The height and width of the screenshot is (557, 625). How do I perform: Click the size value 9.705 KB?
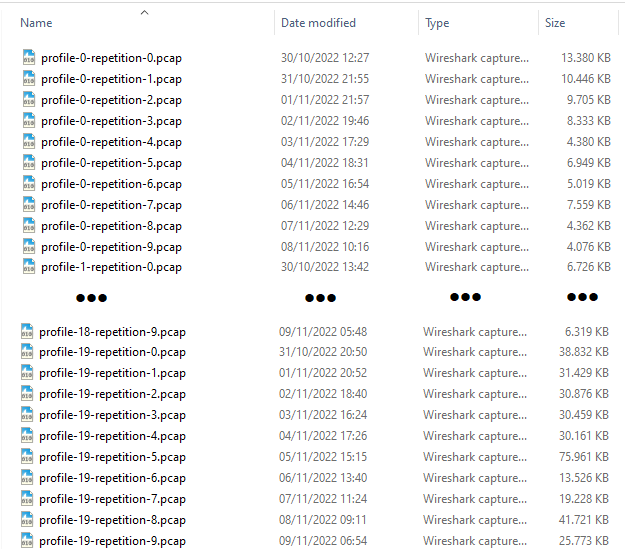(589, 100)
